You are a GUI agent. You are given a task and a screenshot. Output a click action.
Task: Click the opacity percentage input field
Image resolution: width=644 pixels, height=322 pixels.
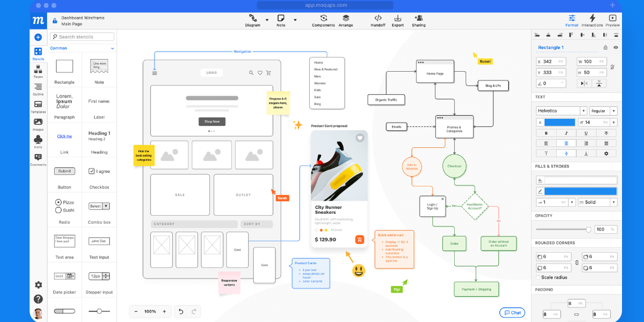point(606,230)
